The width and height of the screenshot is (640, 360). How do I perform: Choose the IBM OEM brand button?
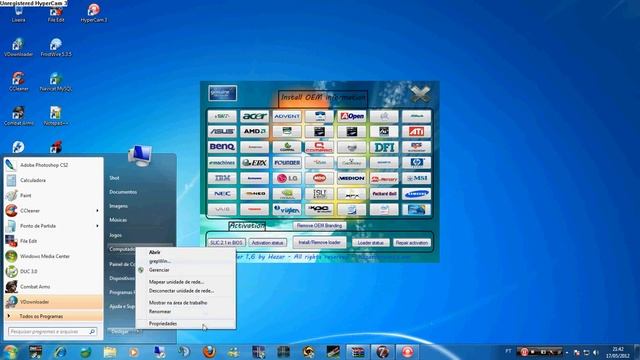(222, 178)
